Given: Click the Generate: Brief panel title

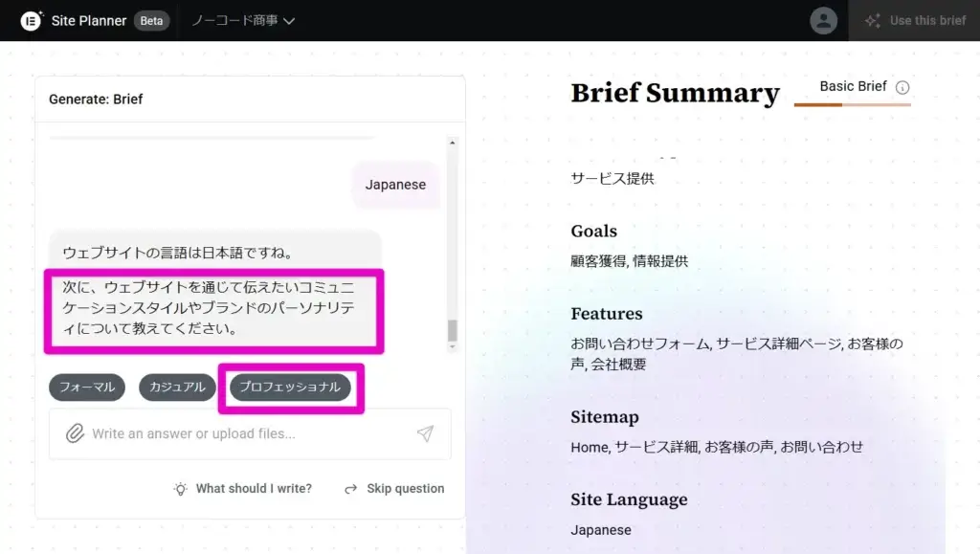Looking at the screenshot, I should pyautogui.click(x=96, y=100).
